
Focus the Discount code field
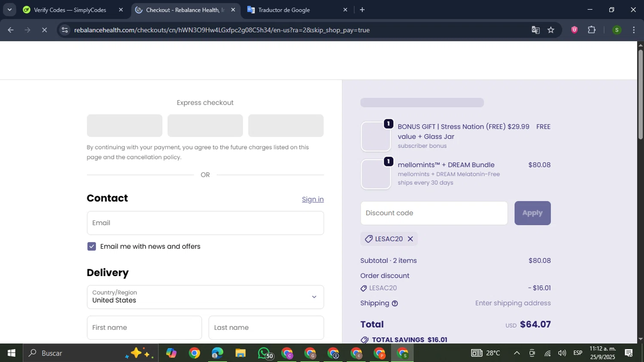434,213
